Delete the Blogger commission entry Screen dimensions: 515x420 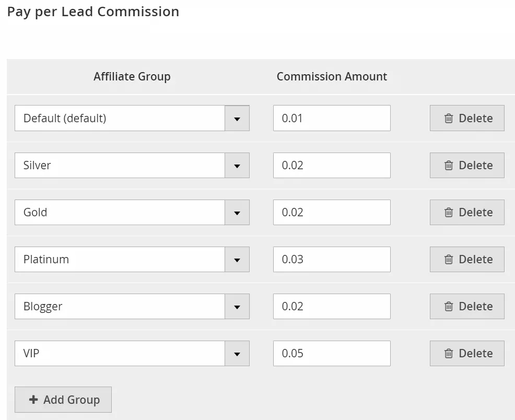point(466,306)
